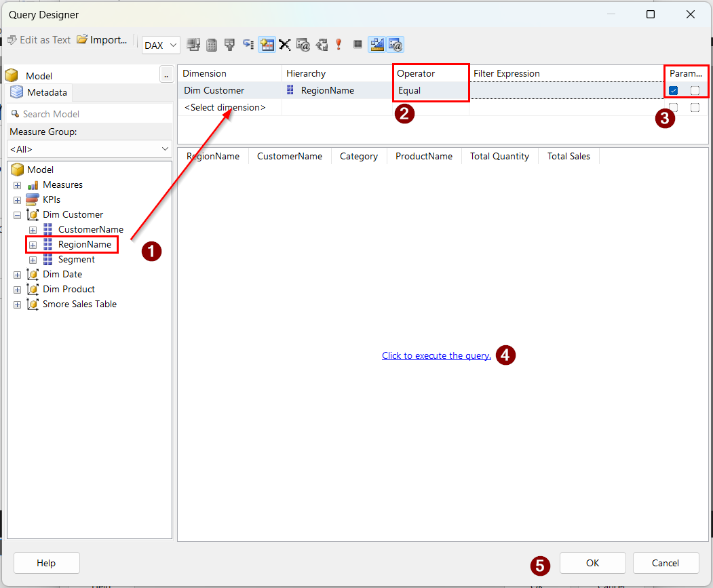
Task: Select the Dim Date tree item
Action: 62,274
